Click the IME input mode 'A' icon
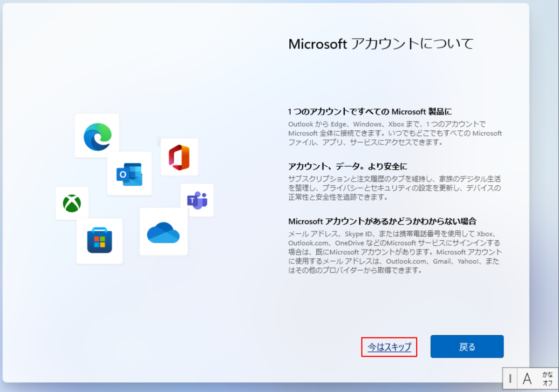 527,378
